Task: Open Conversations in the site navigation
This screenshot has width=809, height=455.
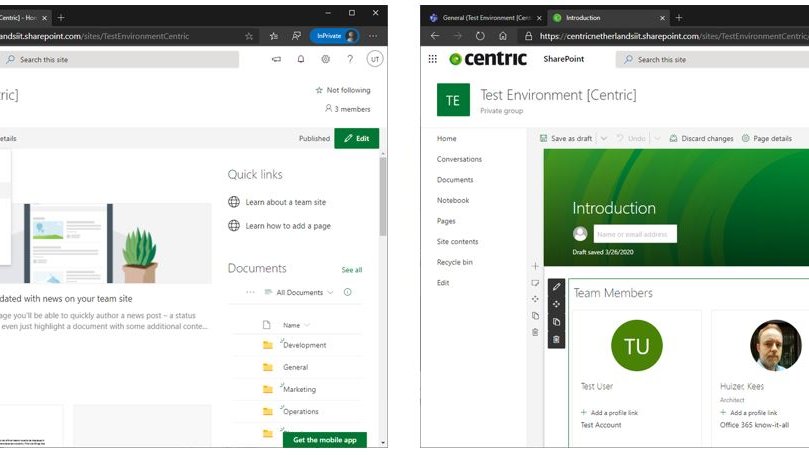Action: [x=459, y=159]
